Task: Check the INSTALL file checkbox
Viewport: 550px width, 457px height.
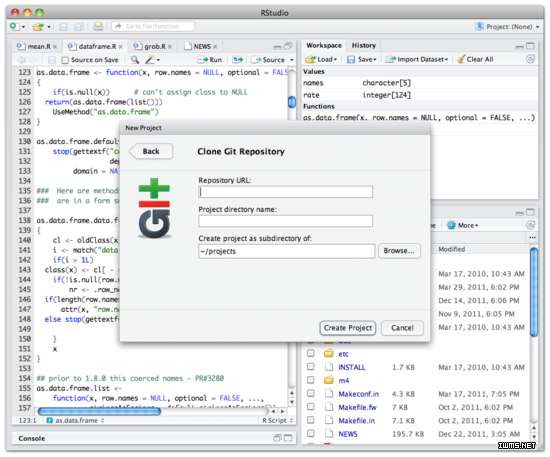Action: click(x=311, y=367)
